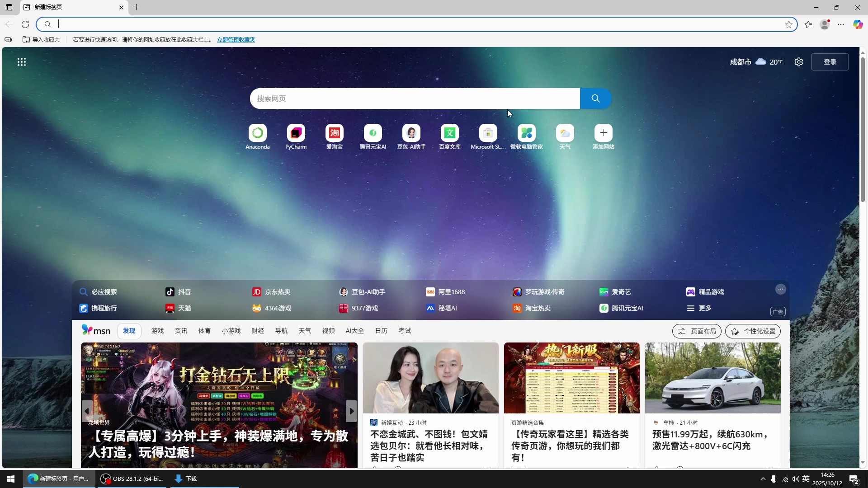Open the 微软电脑管家 shortcut tile

point(526,136)
